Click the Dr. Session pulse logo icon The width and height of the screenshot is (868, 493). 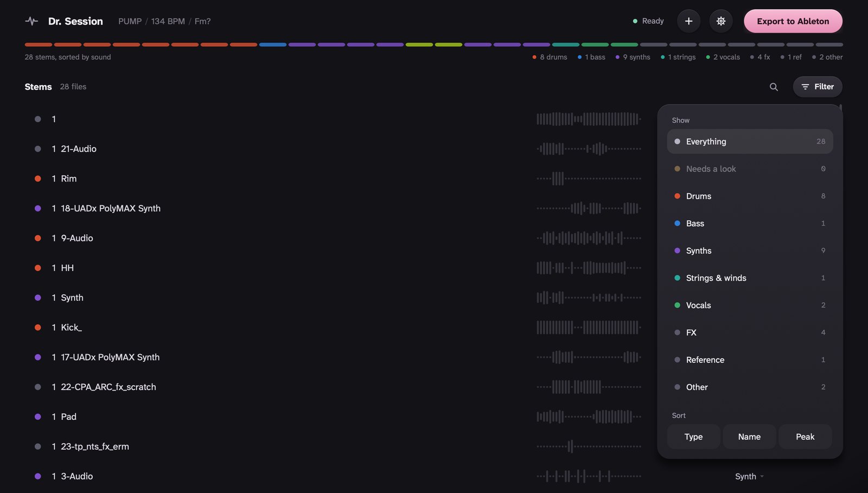coord(31,21)
